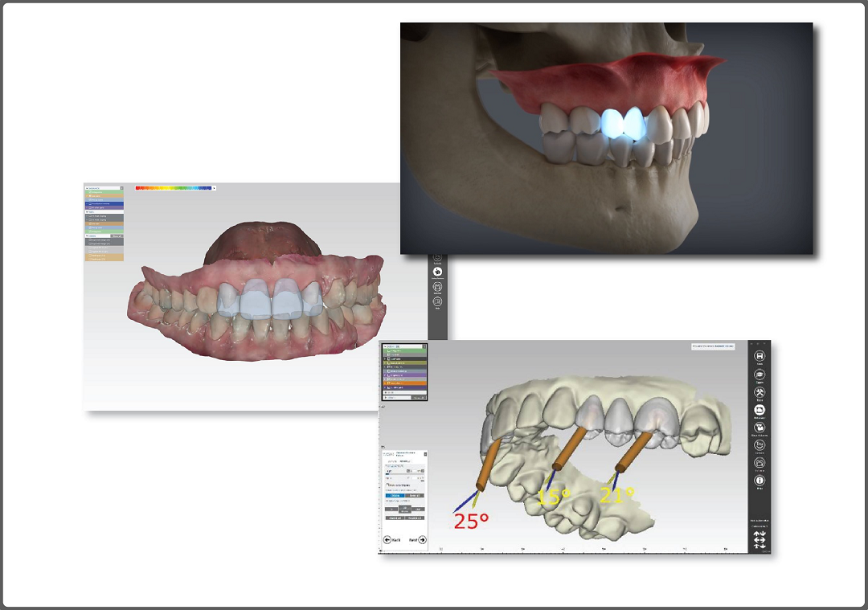The height and width of the screenshot is (610, 868).
Task: Collapse the middle group in left scene list
Action: pyautogui.click(x=87, y=211)
